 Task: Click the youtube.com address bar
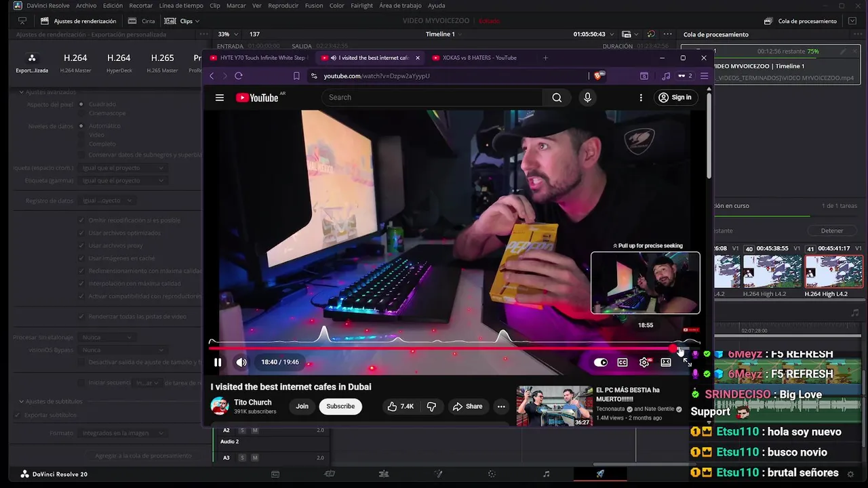448,76
